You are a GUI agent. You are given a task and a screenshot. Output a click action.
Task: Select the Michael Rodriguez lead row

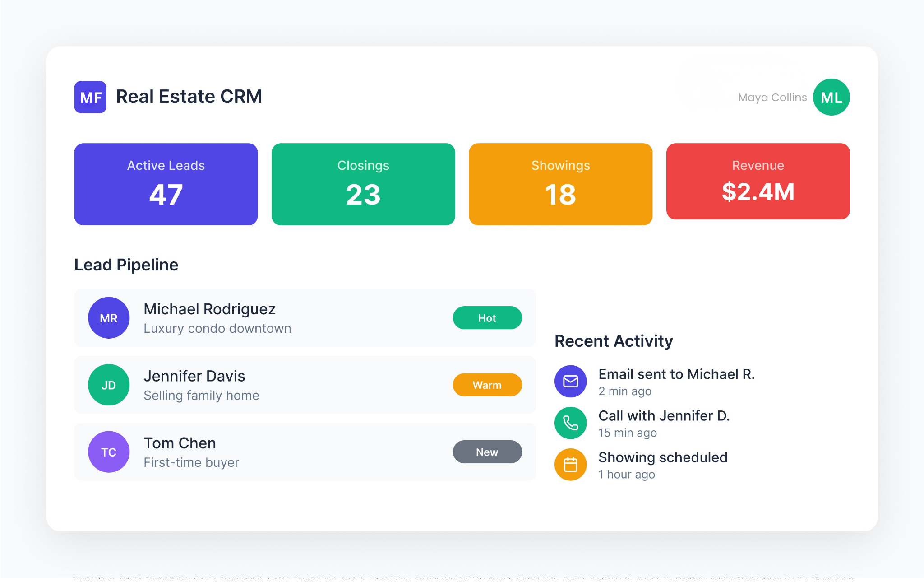[x=305, y=317]
